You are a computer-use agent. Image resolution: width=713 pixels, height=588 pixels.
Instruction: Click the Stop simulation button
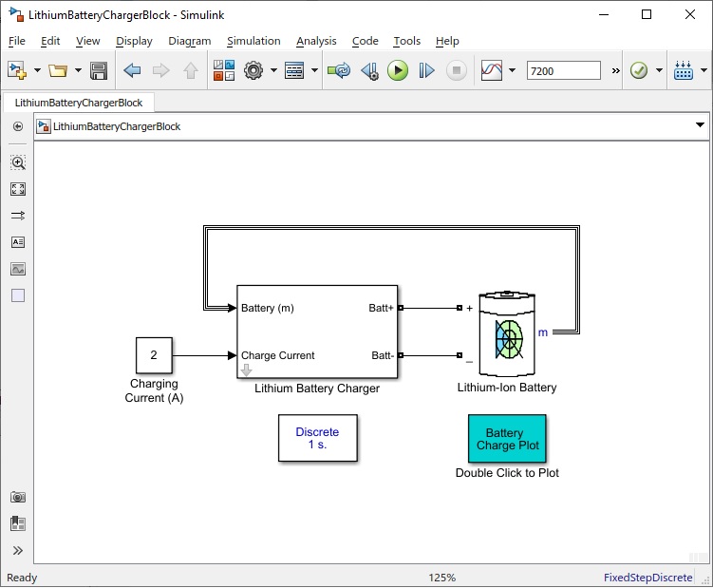456,70
